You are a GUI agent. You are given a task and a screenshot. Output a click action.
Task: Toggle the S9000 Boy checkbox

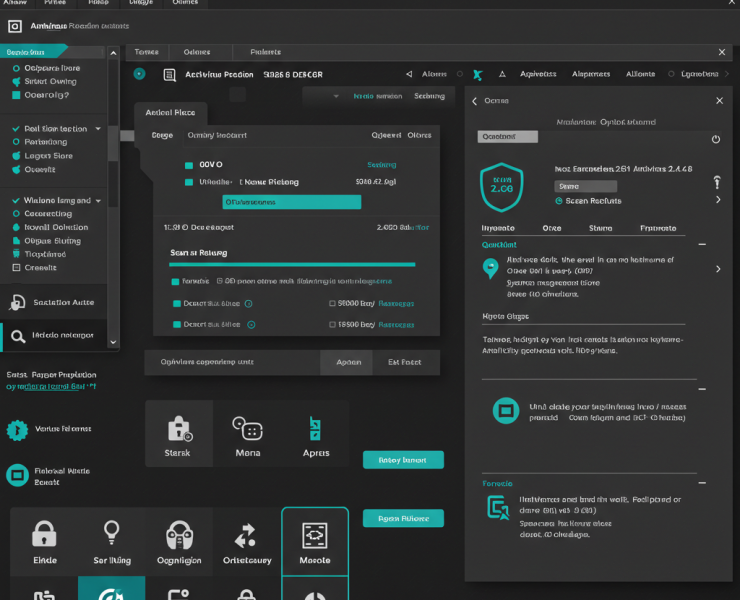(x=332, y=304)
